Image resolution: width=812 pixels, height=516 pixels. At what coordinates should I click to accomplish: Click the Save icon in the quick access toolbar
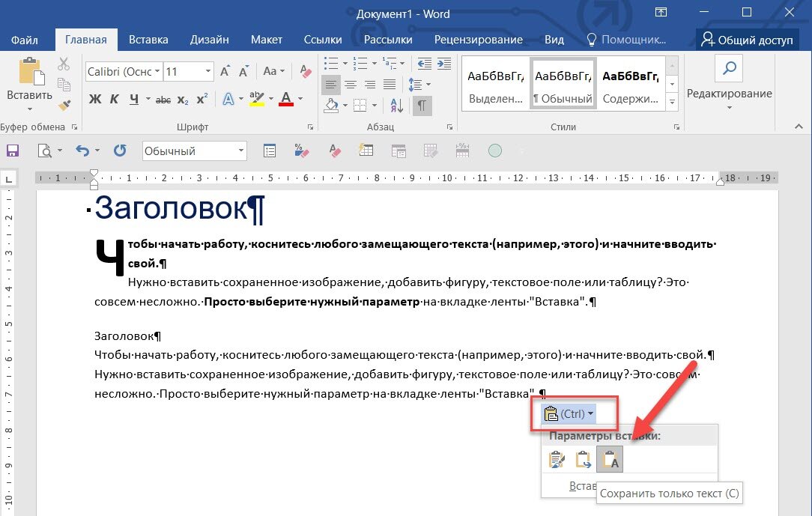tap(13, 151)
